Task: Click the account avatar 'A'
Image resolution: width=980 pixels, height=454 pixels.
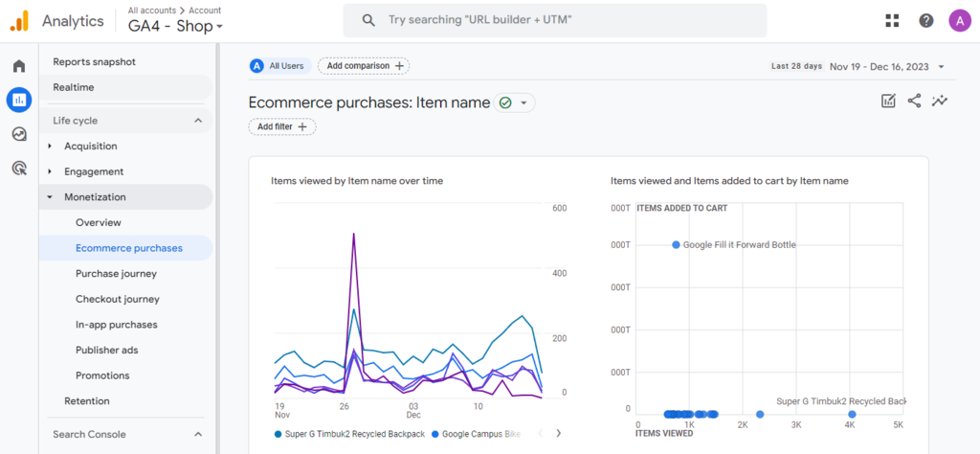Action: pyautogui.click(x=959, y=20)
